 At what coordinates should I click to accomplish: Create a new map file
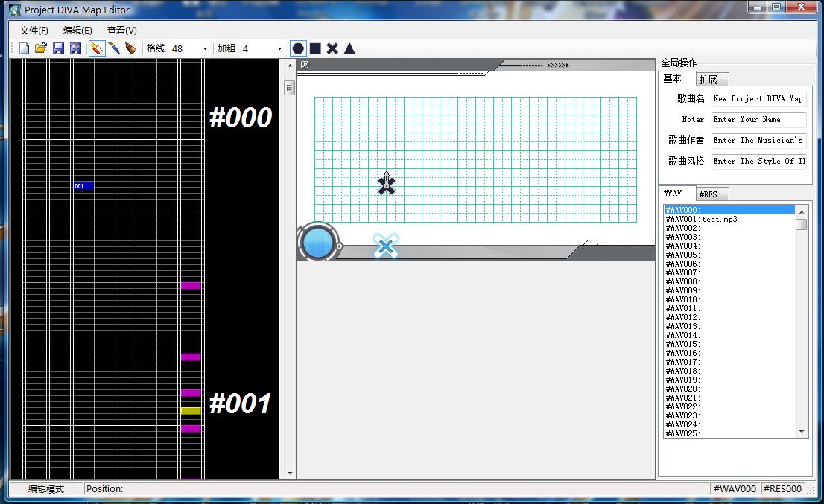24,49
